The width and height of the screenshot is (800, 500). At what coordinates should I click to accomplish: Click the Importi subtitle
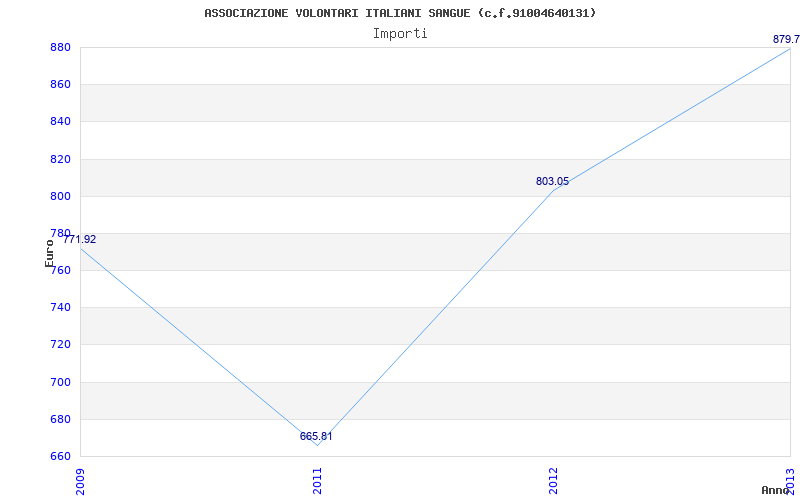click(x=400, y=34)
